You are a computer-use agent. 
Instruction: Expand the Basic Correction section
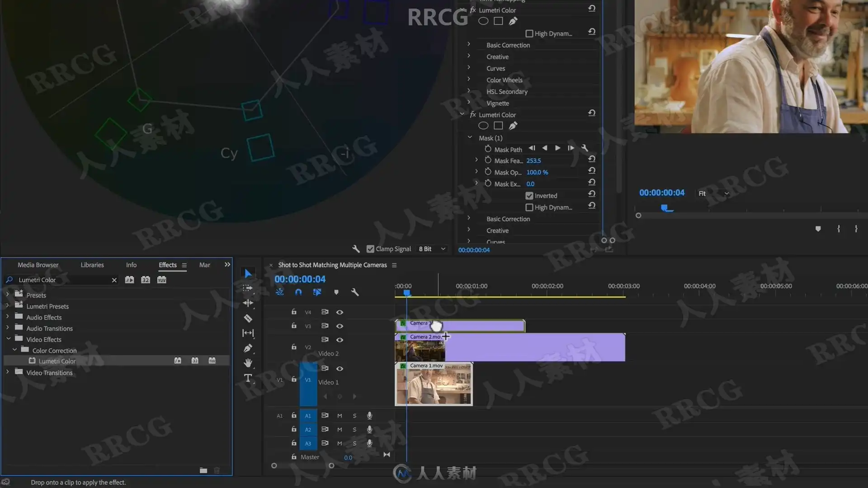[469, 45]
